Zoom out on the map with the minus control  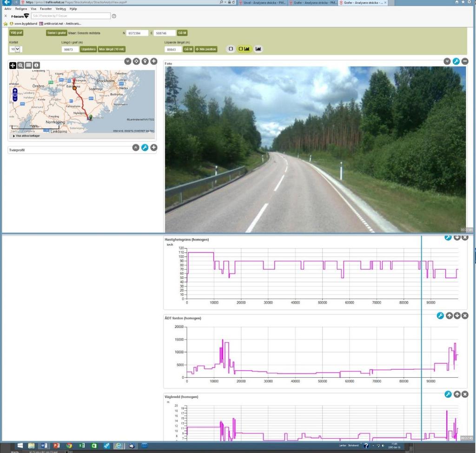15,100
